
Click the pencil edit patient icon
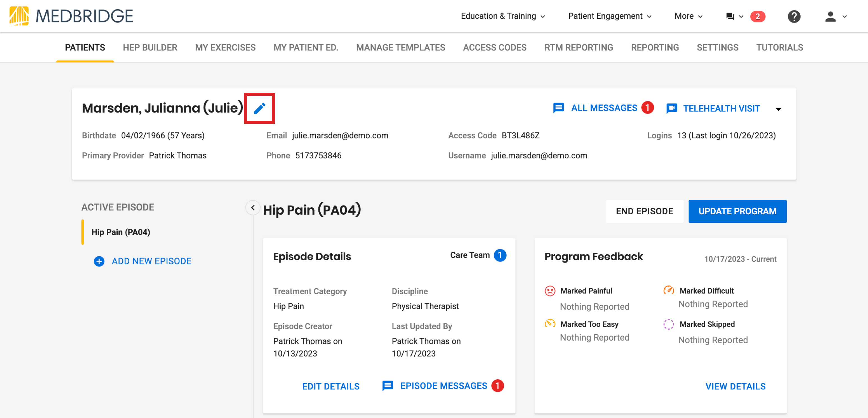[x=260, y=108]
